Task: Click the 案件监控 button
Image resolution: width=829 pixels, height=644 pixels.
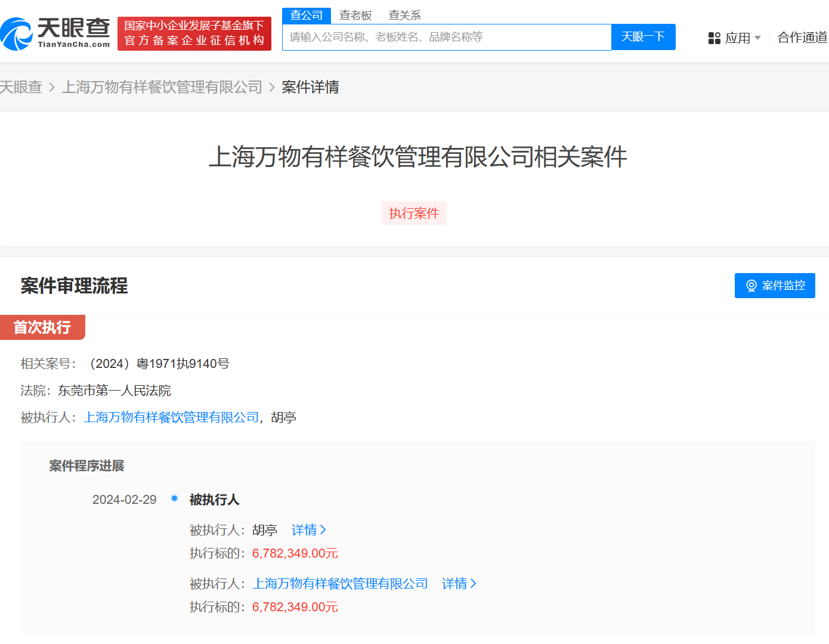Action: 775,286
